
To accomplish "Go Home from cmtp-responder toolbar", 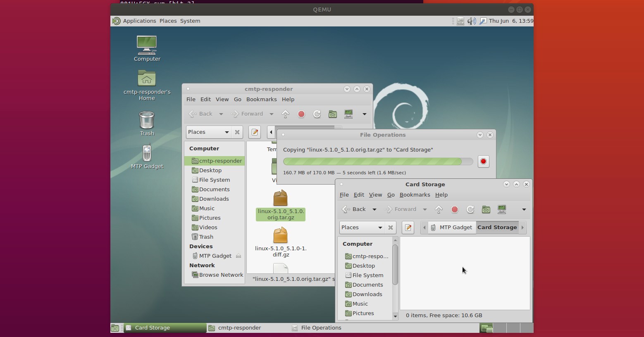I will pos(333,114).
